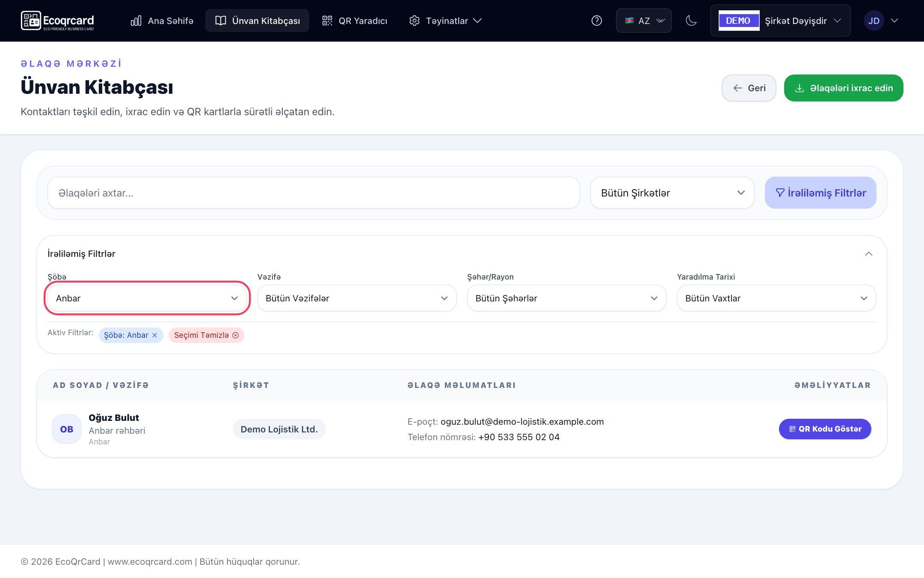Toggle the İrəliləmiş Filtrlər button
Viewport: 924px width, 578px height.
click(x=820, y=193)
